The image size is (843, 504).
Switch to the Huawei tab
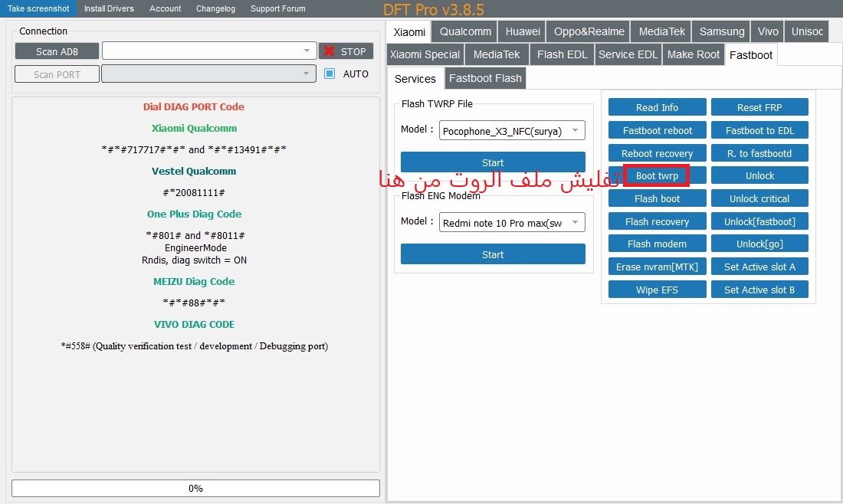[x=523, y=31]
